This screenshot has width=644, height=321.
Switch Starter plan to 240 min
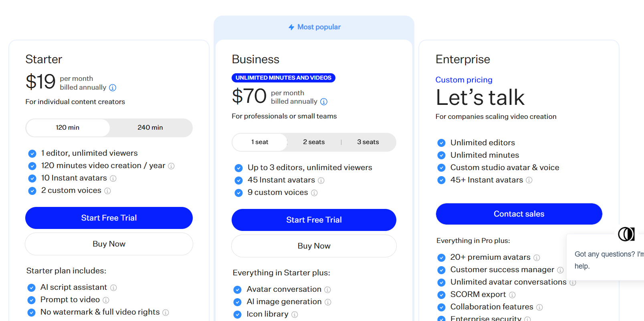150,128
